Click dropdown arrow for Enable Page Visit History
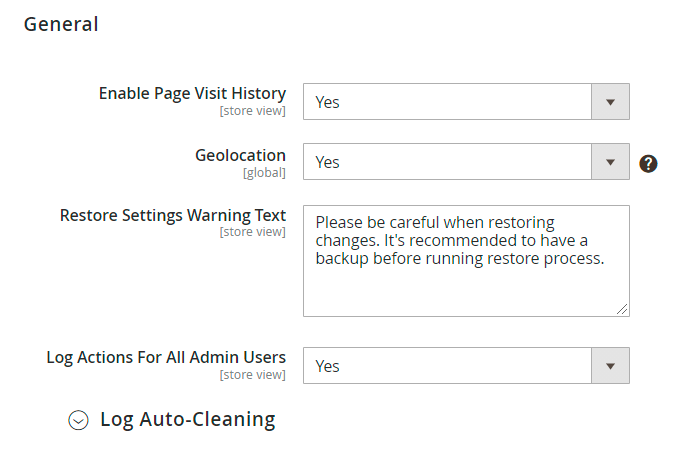 [x=610, y=101]
